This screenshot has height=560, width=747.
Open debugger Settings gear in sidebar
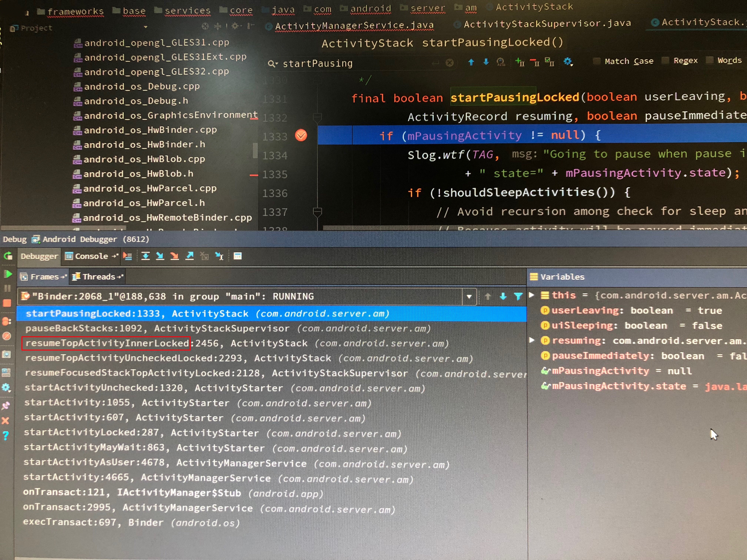click(6, 388)
